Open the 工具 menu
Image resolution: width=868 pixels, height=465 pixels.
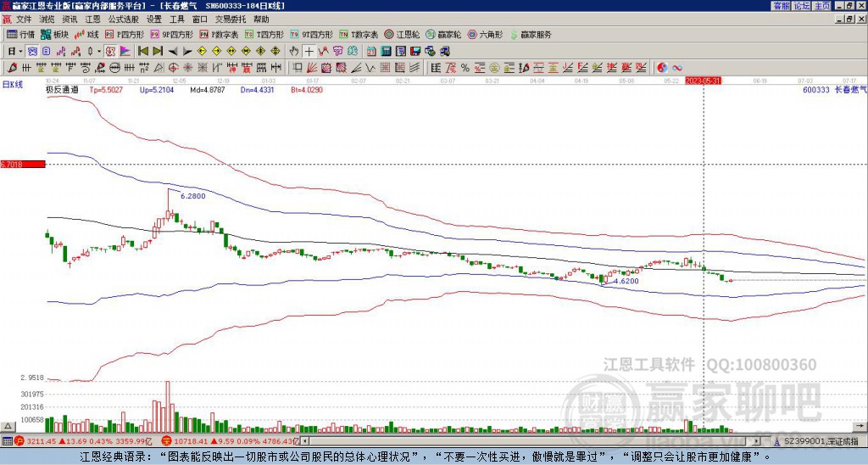[176, 20]
